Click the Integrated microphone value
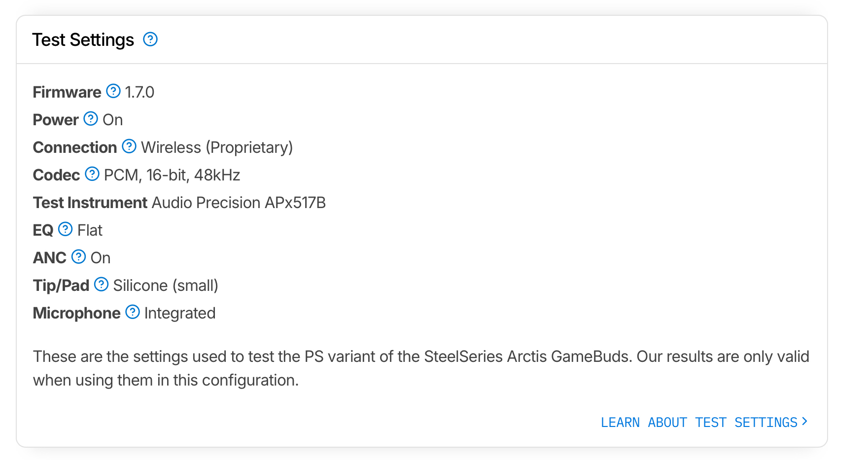This screenshot has height=460, width=868. [180, 313]
